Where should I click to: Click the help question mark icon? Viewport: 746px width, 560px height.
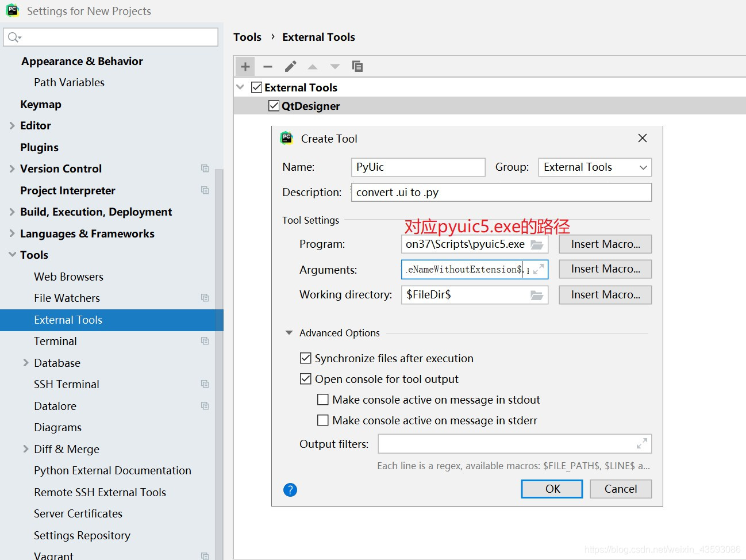[290, 489]
